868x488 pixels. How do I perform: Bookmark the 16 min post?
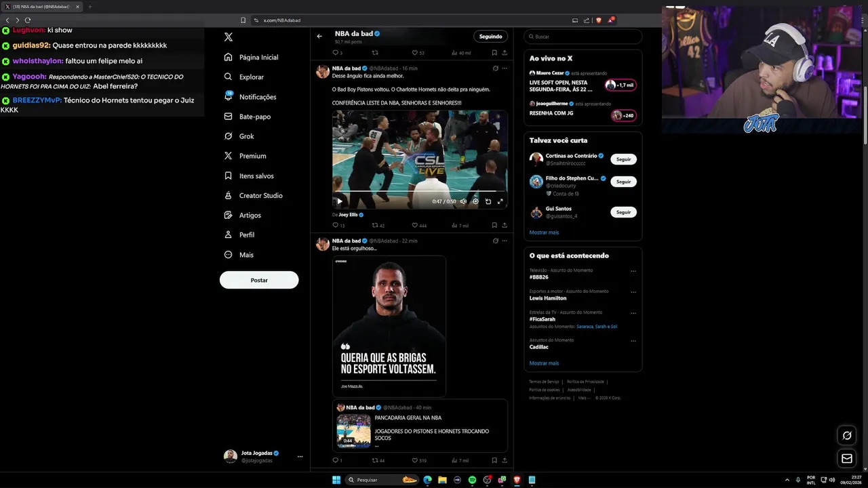pos(494,225)
